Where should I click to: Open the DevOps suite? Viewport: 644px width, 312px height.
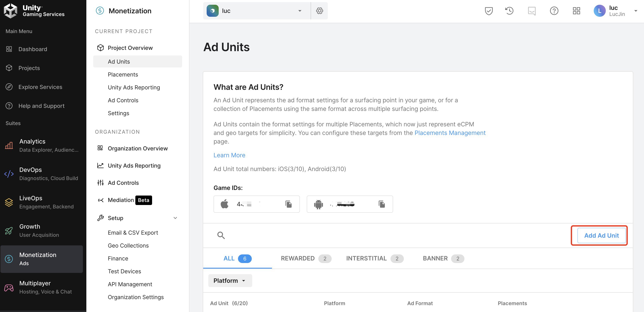pyautogui.click(x=41, y=174)
